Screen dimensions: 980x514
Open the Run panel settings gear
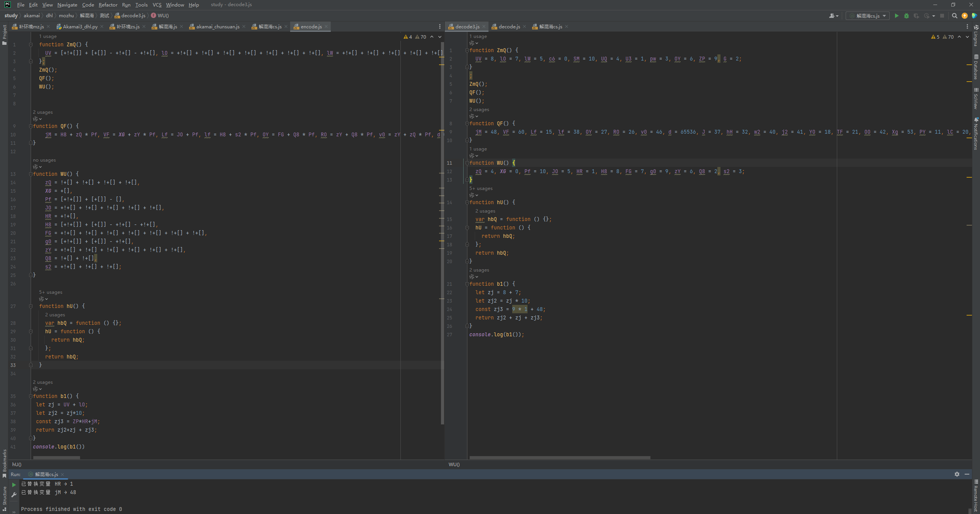point(957,474)
